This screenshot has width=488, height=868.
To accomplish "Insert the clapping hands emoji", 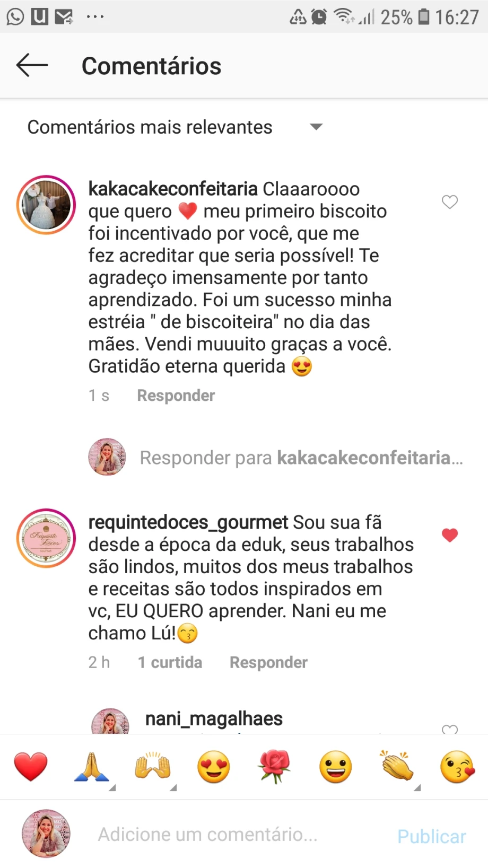I will 397,767.
